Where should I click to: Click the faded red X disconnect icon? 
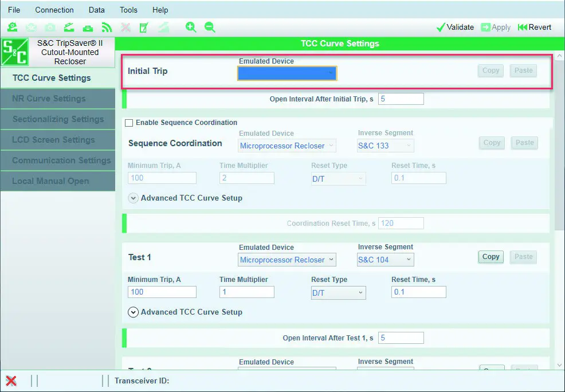125,28
